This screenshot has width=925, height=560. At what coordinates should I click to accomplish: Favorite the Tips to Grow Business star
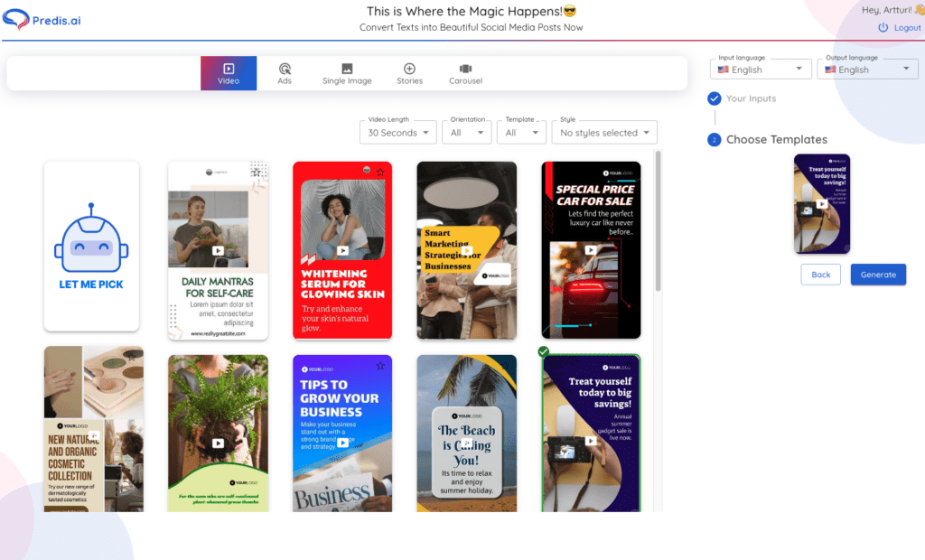tap(380, 366)
